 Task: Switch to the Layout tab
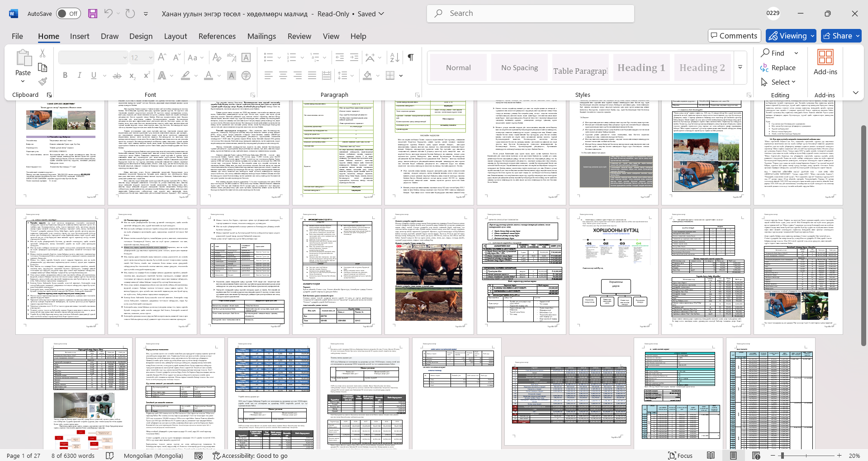[175, 36]
